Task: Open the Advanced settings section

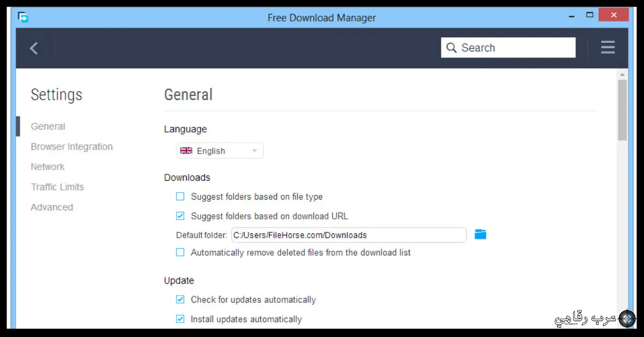Action: pyautogui.click(x=52, y=207)
